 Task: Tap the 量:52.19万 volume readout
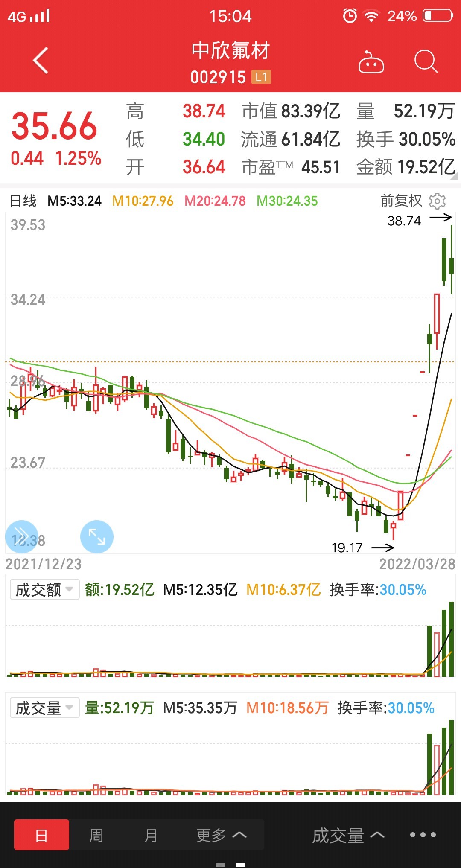120,708
